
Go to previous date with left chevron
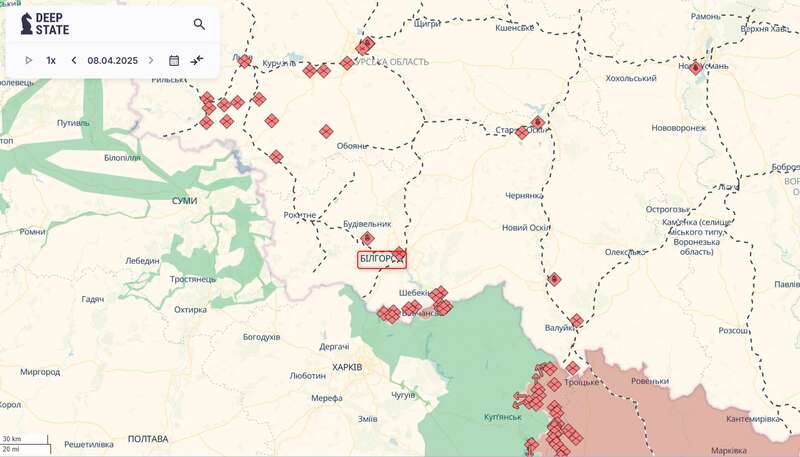pos(73,60)
